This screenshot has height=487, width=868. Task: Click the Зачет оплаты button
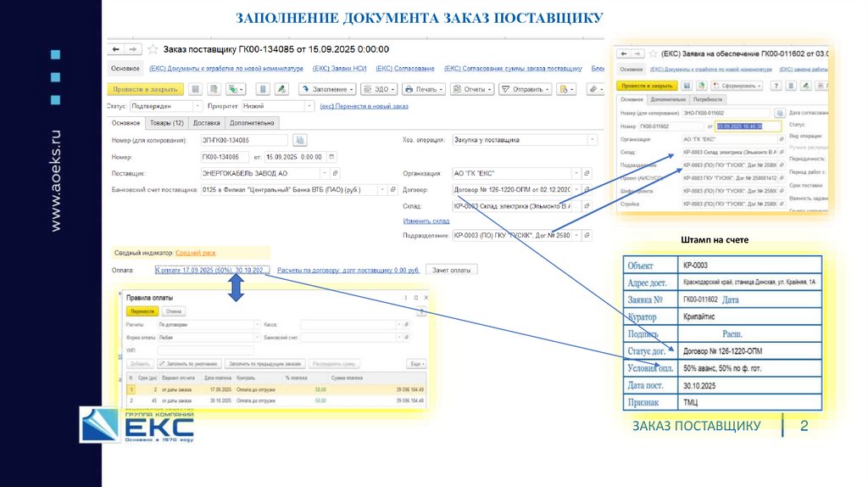451,271
